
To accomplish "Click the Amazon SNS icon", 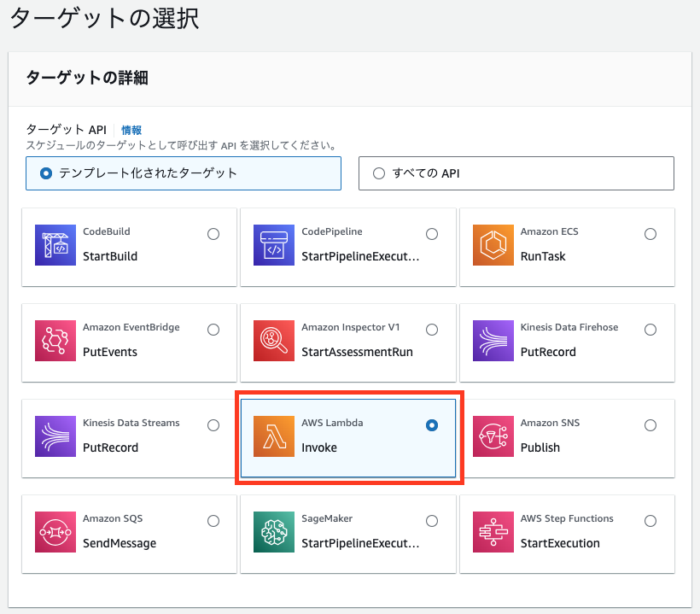I will (493, 436).
